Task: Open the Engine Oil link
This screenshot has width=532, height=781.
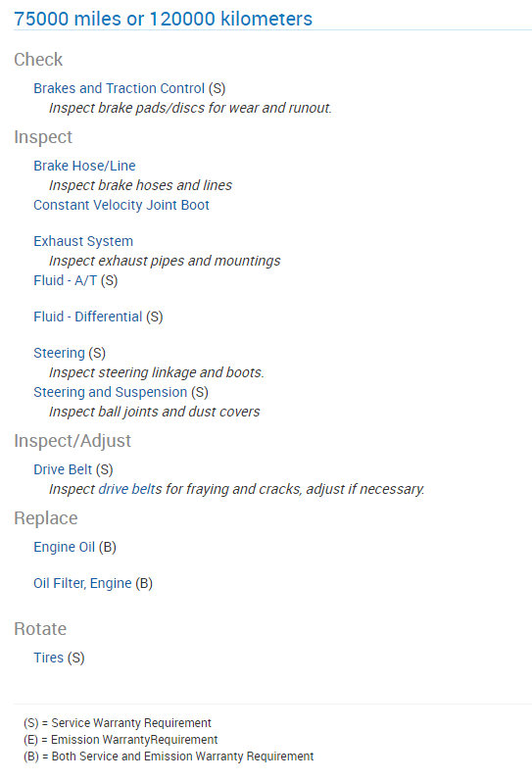Action: (65, 547)
